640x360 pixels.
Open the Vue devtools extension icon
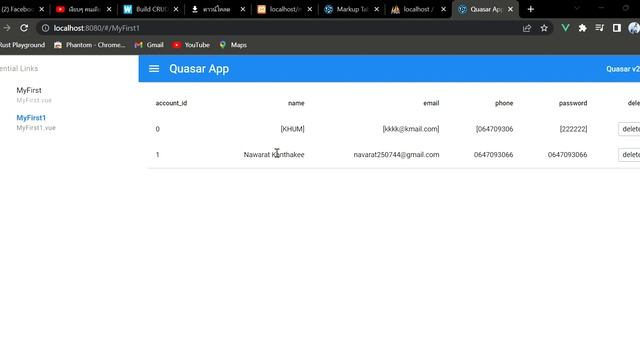565,28
